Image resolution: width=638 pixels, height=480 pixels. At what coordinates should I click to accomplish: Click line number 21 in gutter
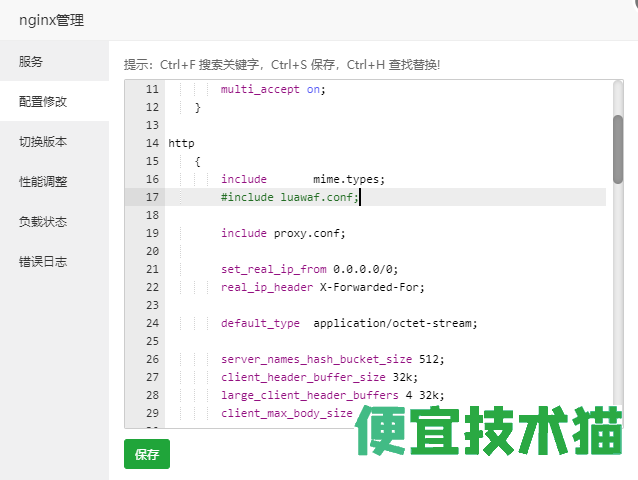[x=152, y=269]
